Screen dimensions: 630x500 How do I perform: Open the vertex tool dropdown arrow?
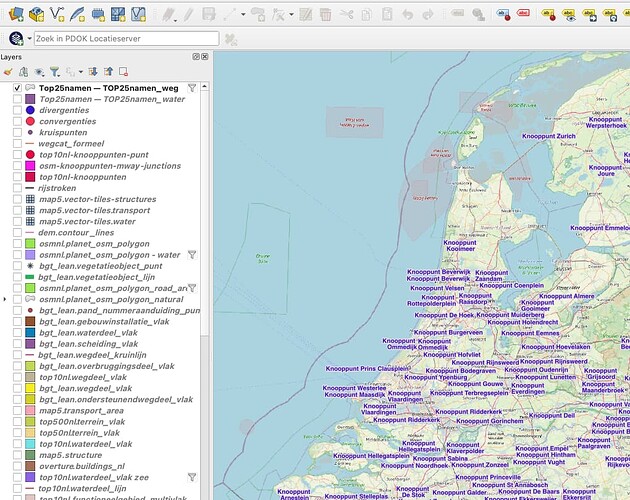(x=291, y=14)
